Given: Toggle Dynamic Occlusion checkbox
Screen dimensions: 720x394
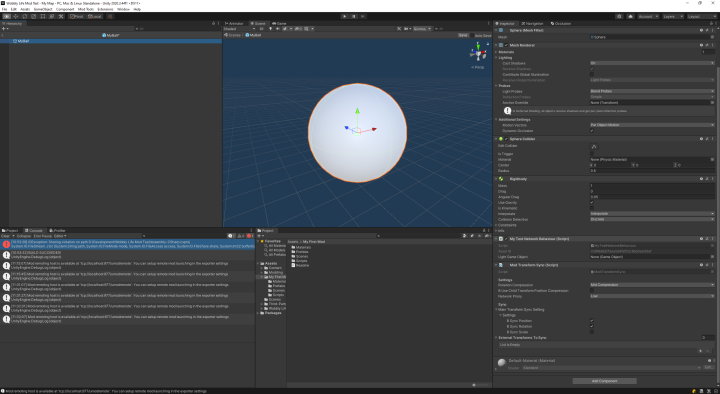Looking at the screenshot, I should pyautogui.click(x=592, y=130).
